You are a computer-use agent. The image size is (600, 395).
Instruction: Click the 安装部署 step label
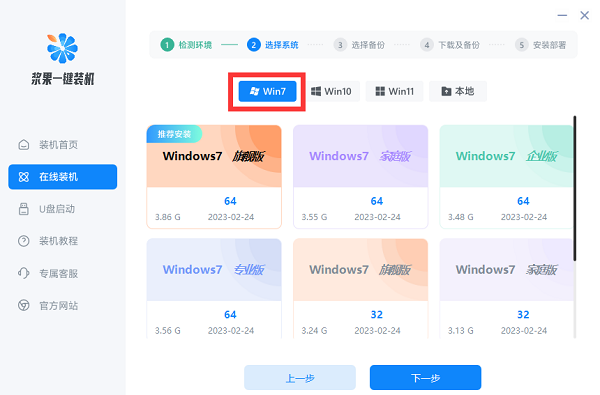click(549, 45)
